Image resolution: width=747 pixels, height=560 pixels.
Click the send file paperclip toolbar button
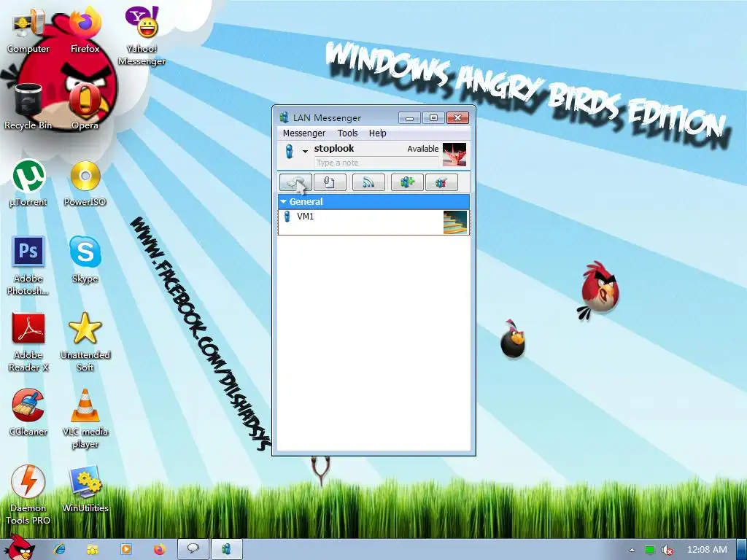tap(330, 182)
